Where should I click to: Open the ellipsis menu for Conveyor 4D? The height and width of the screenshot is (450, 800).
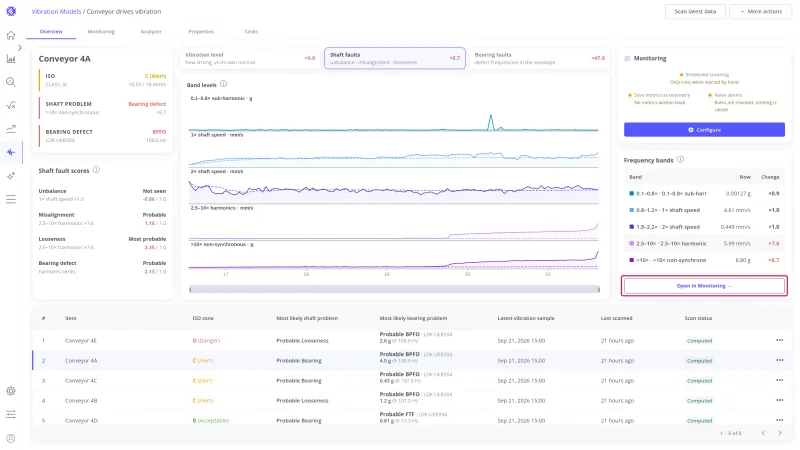tap(779, 420)
